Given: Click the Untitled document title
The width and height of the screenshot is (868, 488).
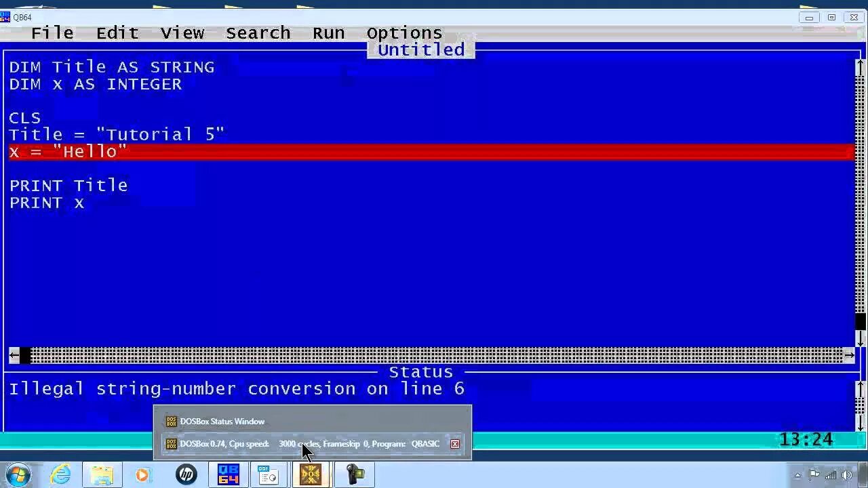Looking at the screenshot, I should [x=421, y=50].
